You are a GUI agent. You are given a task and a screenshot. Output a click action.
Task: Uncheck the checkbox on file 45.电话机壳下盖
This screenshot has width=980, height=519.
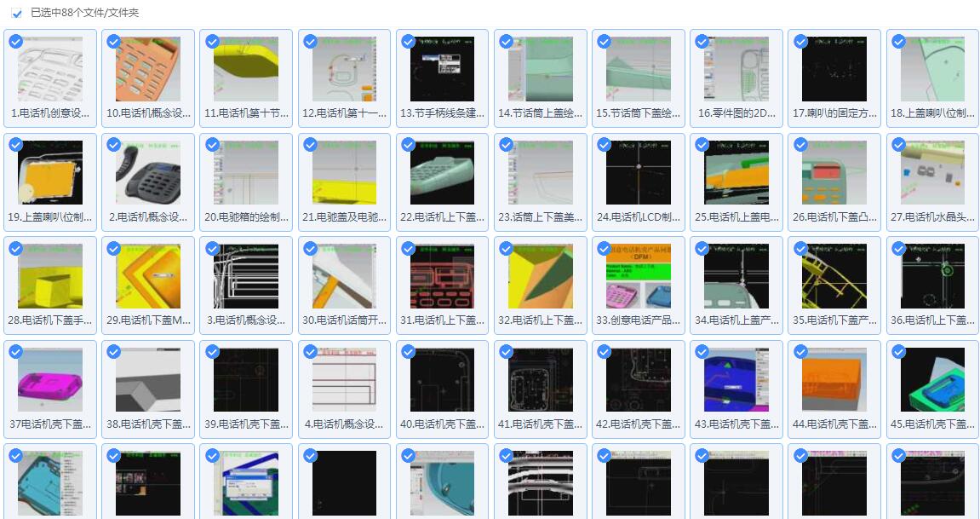(x=899, y=352)
